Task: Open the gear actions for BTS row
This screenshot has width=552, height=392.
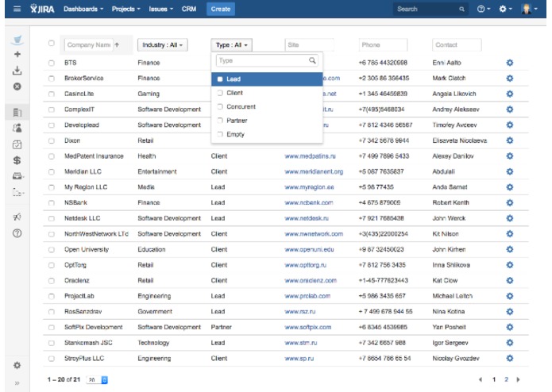Action: 509,63
